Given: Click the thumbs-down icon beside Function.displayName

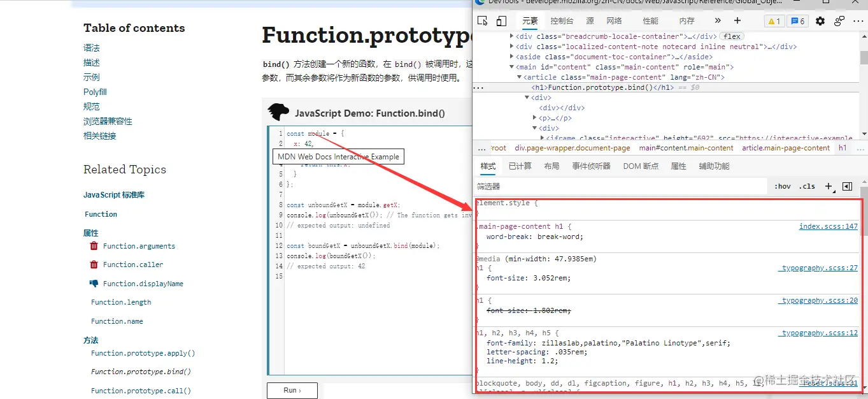Looking at the screenshot, I should click(94, 284).
